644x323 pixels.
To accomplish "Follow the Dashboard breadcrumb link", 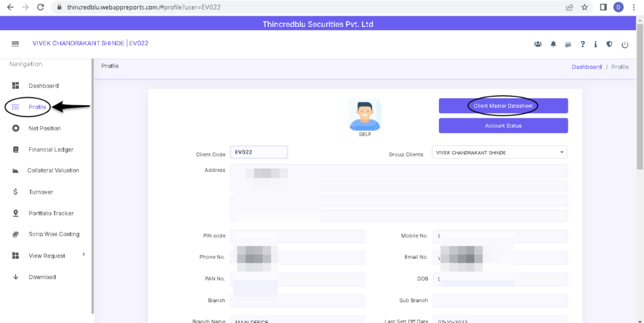I will click(587, 67).
